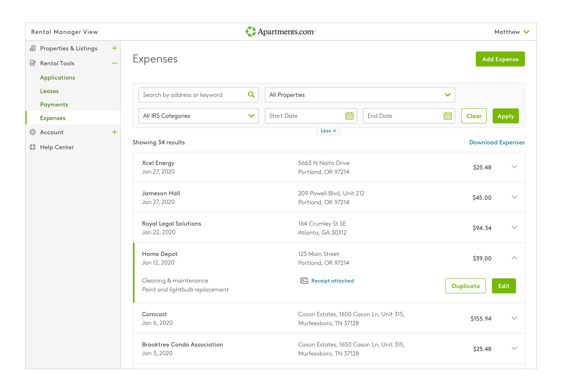Click the Home Depot expense name
The width and height of the screenshot is (562, 392).
[x=160, y=254]
